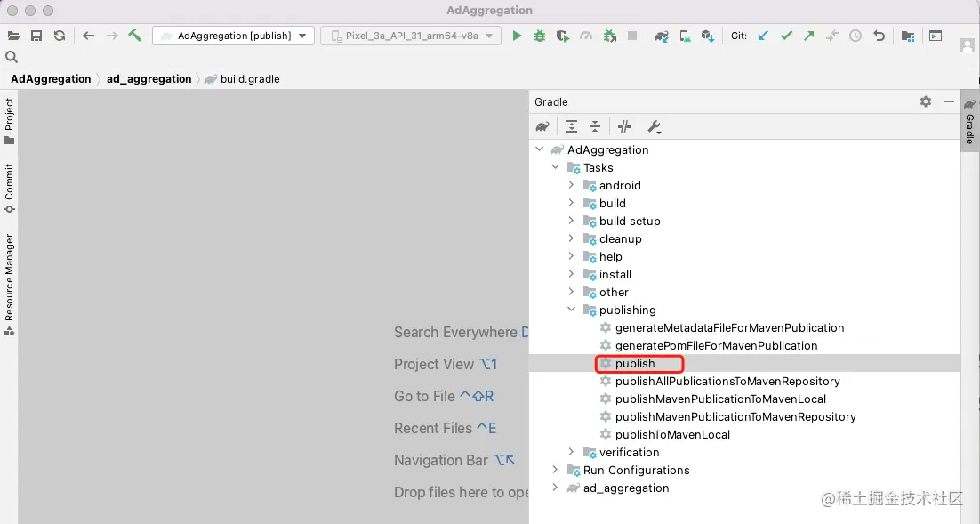This screenshot has width=980, height=524.
Task: Expand the android task group
Action: (x=571, y=185)
